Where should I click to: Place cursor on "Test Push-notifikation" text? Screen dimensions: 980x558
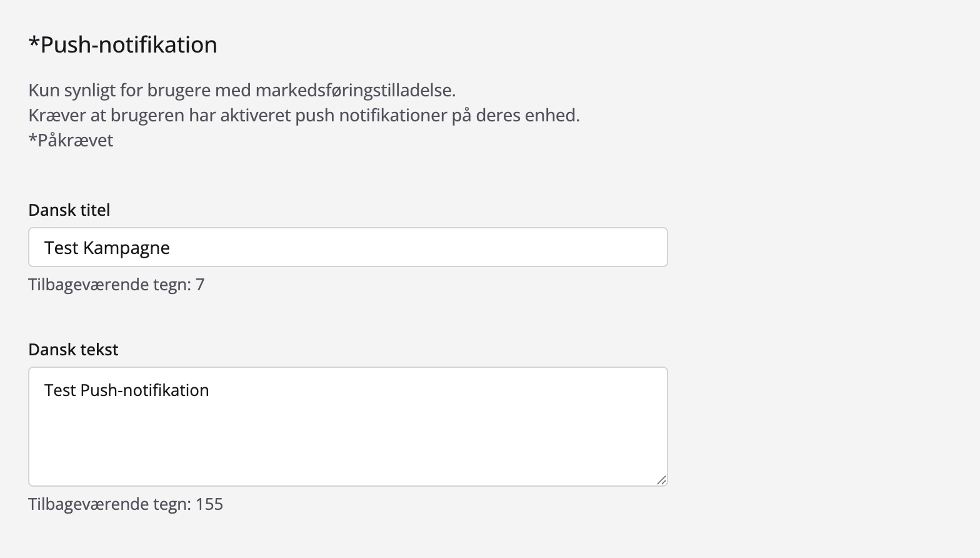click(x=126, y=390)
